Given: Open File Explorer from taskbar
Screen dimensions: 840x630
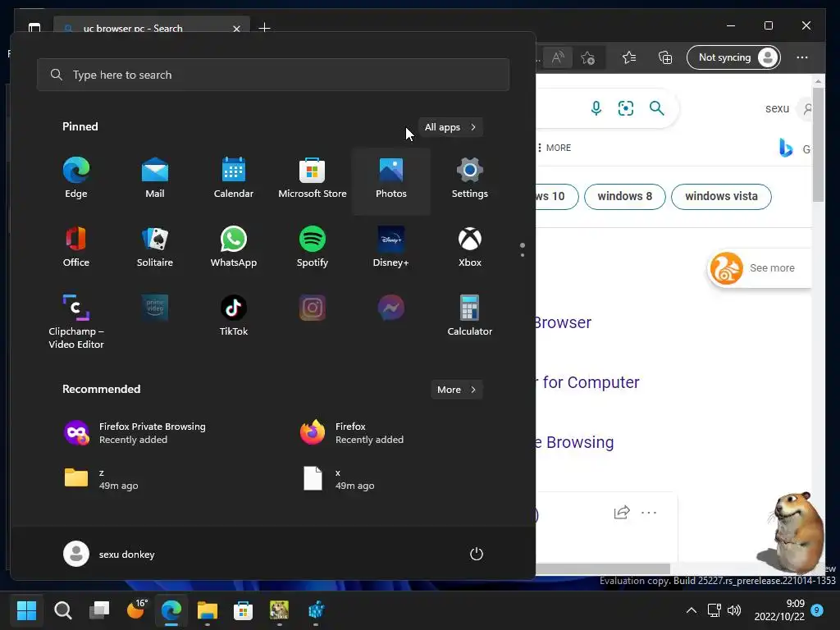Looking at the screenshot, I should (x=208, y=610).
